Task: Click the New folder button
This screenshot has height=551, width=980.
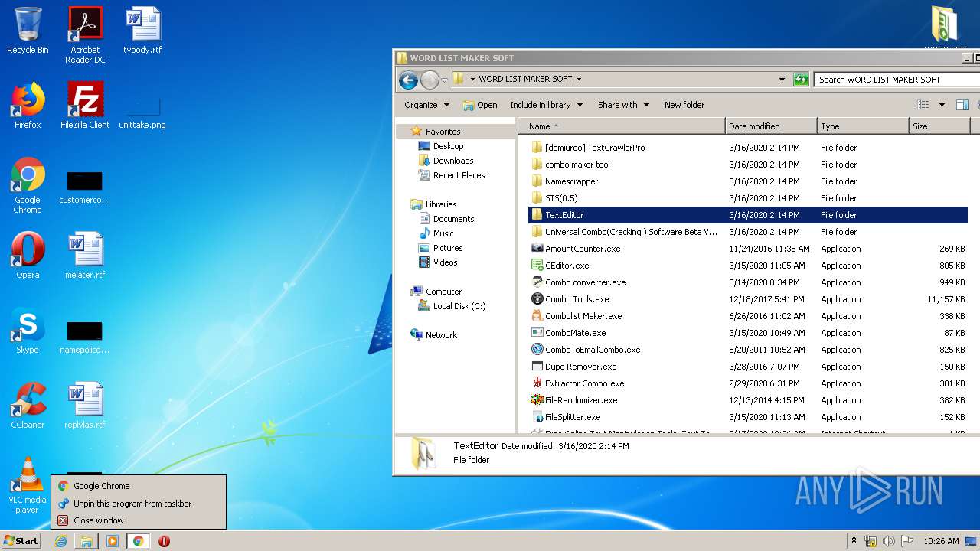Action: click(x=684, y=105)
